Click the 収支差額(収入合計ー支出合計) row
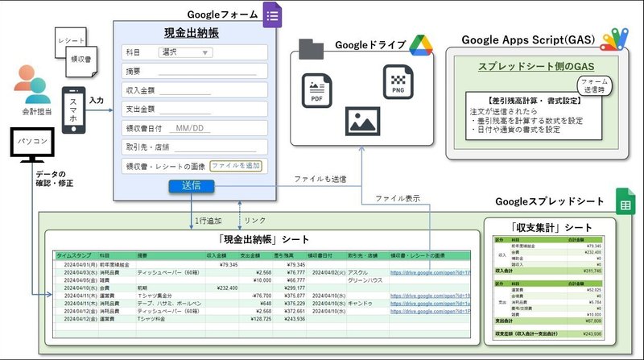The width and height of the screenshot is (644, 360). (548, 334)
